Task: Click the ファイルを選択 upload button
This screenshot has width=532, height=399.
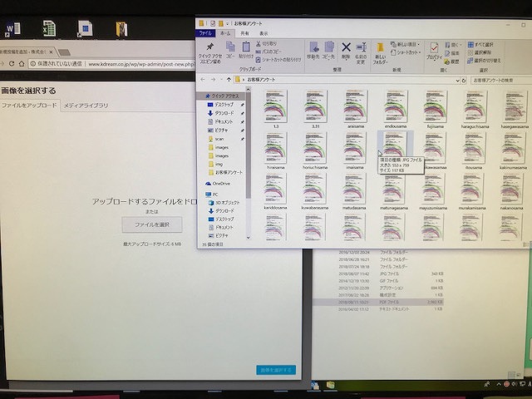Action: click(151, 224)
